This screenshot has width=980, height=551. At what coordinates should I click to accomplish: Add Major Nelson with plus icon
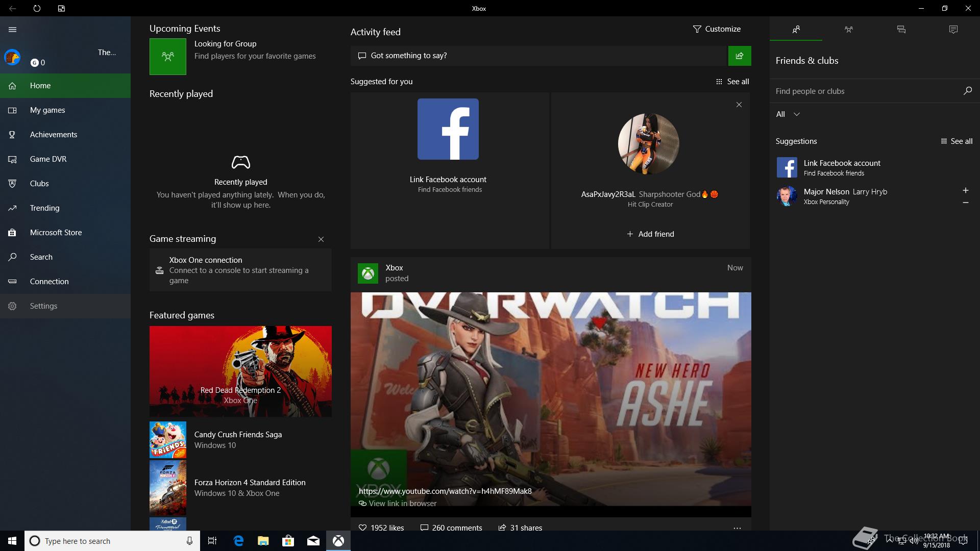[965, 190]
